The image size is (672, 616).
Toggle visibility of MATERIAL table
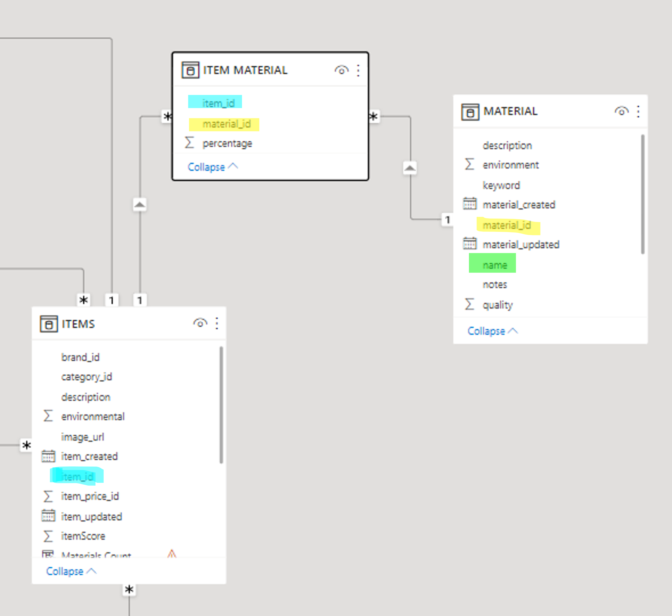click(x=621, y=111)
